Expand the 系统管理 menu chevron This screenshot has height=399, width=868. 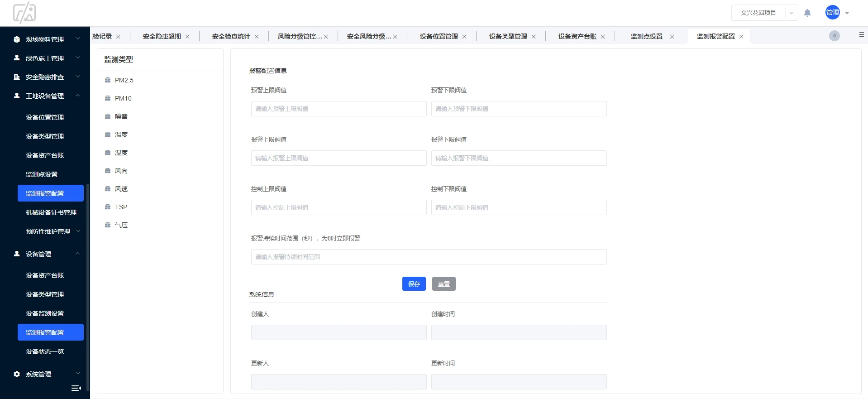(78, 374)
